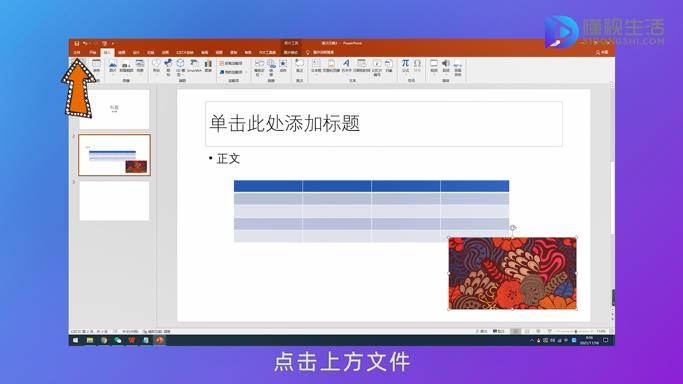The image size is (683, 384).
Task: Insert a hyperlink with Link icon
Action: (271, 67)
